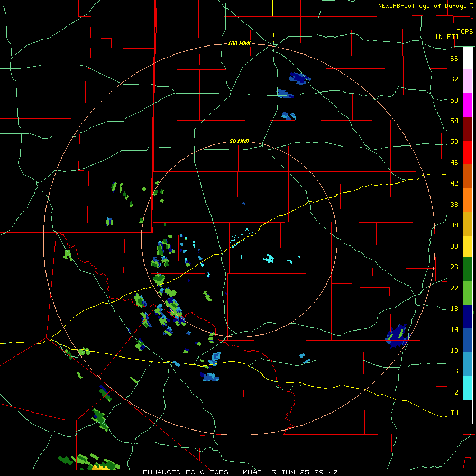The width and height of the screenshot is (476, 476).
Task: Click the "34" legend value
Action: 454,225
